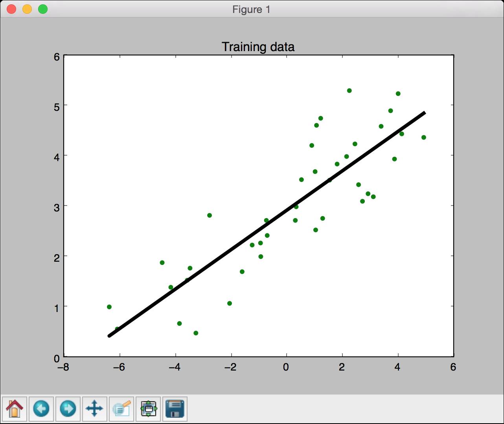Select the topmost green data point
504x424 pixels.
(349, 90)
